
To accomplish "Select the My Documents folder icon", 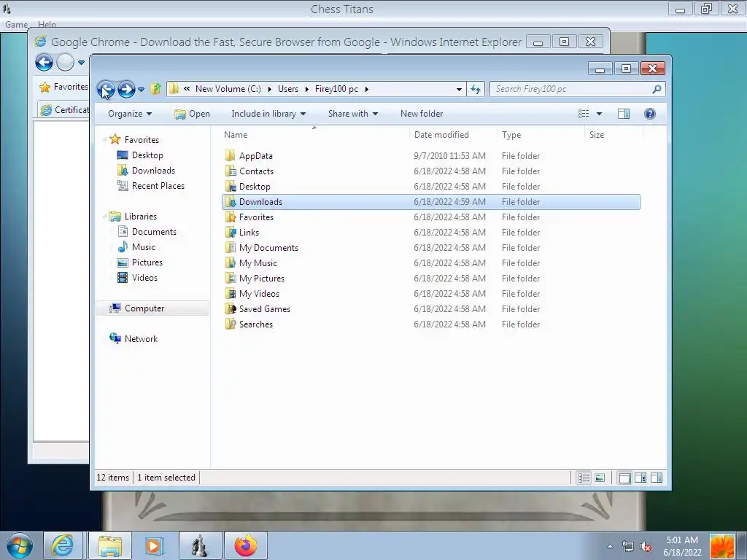I will 230,248.
